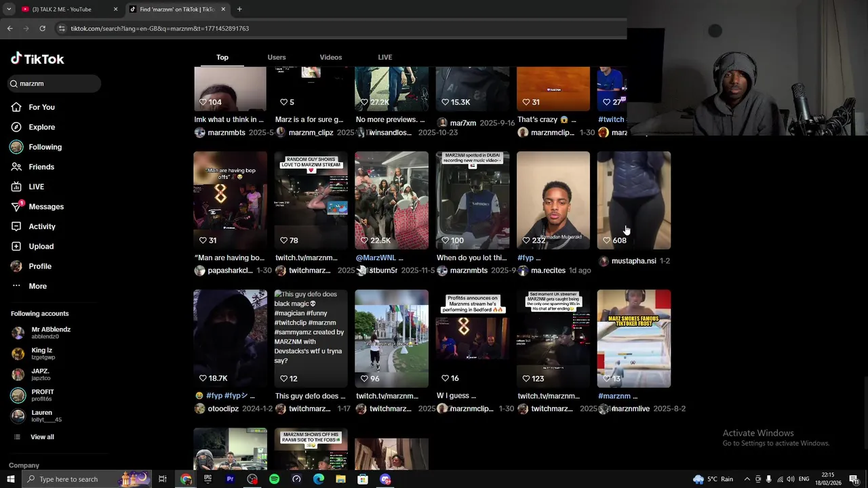868x488 pixels.
Task: Open the Company footer link
Action: coord(24,466)
